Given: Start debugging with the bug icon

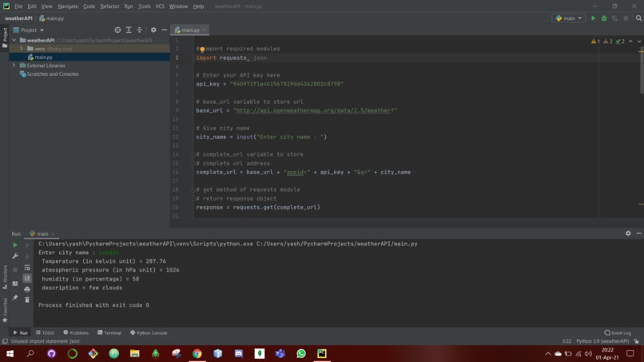Looking at the screenshot, I should [x=604, y=18].
